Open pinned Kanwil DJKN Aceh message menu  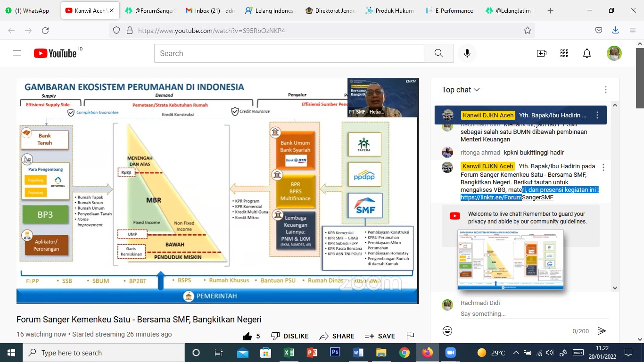click(x=597, y=115)
